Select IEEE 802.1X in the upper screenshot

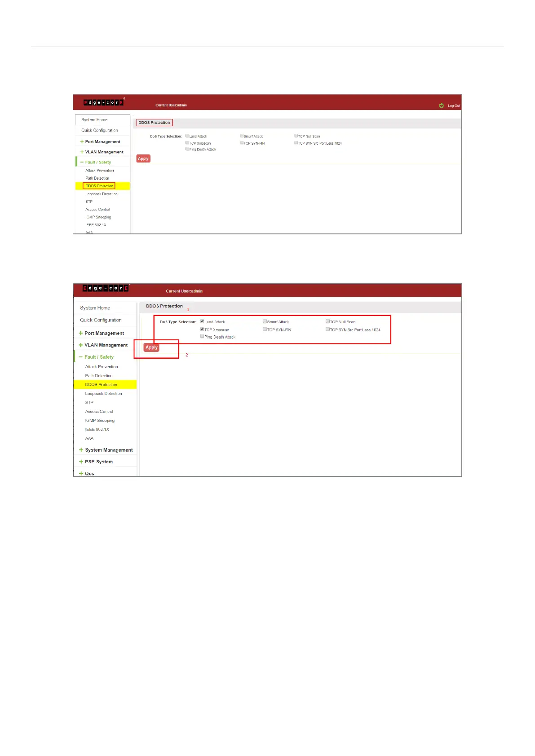[96, 225]
